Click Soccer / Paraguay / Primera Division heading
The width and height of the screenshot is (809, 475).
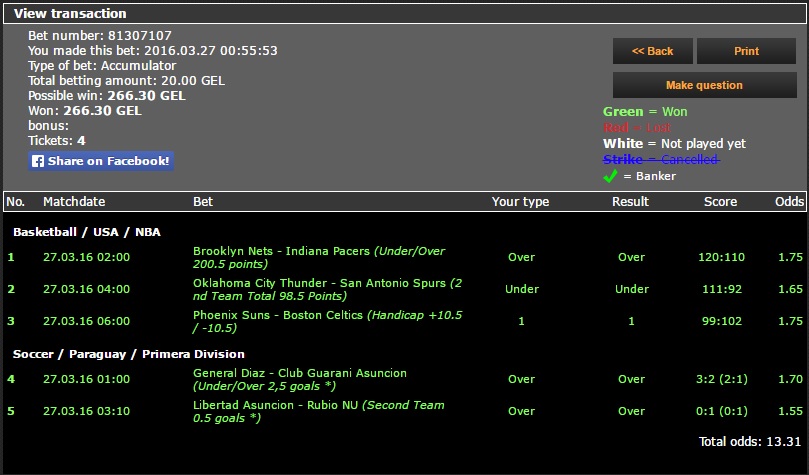(x=128, y=354)
